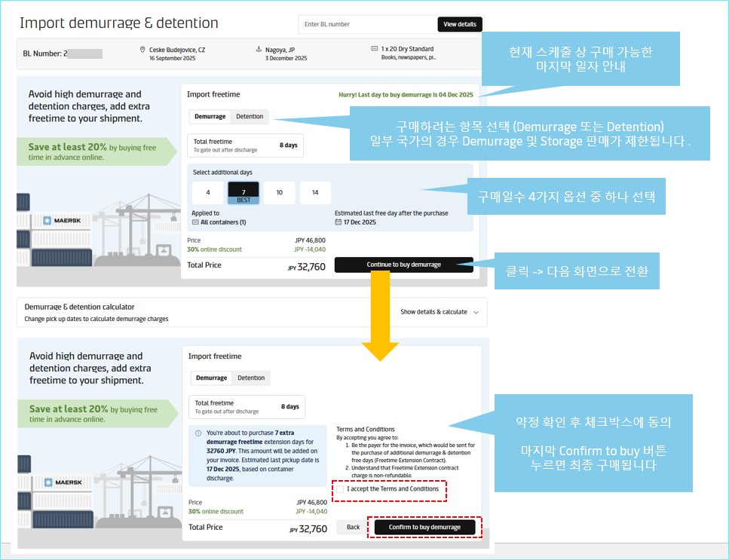Go back using the Back button
This screenshot has width=729, height=560.
(353, 527)
